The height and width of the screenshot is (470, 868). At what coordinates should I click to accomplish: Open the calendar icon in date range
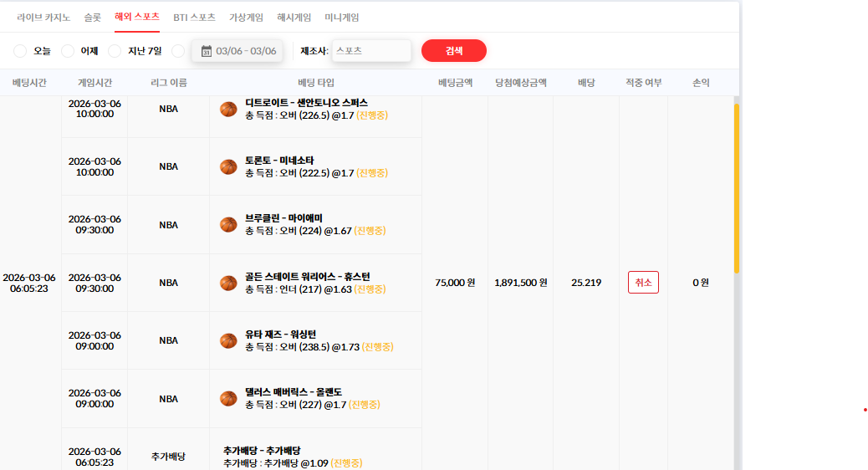click(x=206, y=51)
